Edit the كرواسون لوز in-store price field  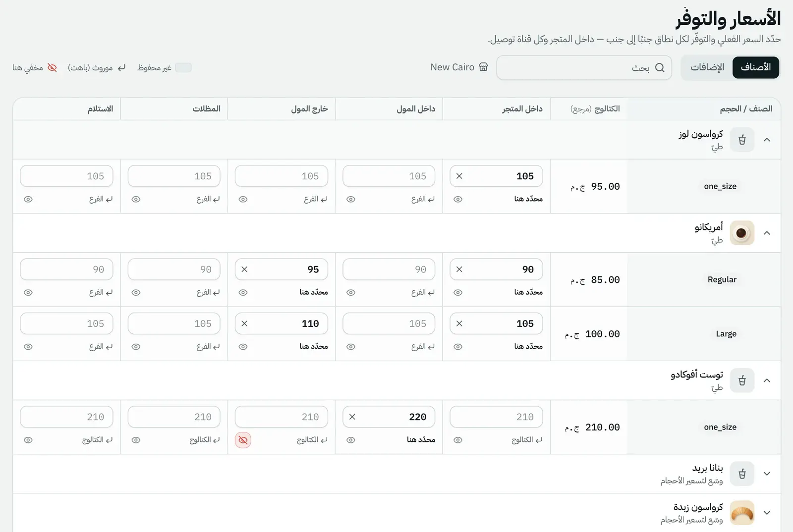click(496, 176)
